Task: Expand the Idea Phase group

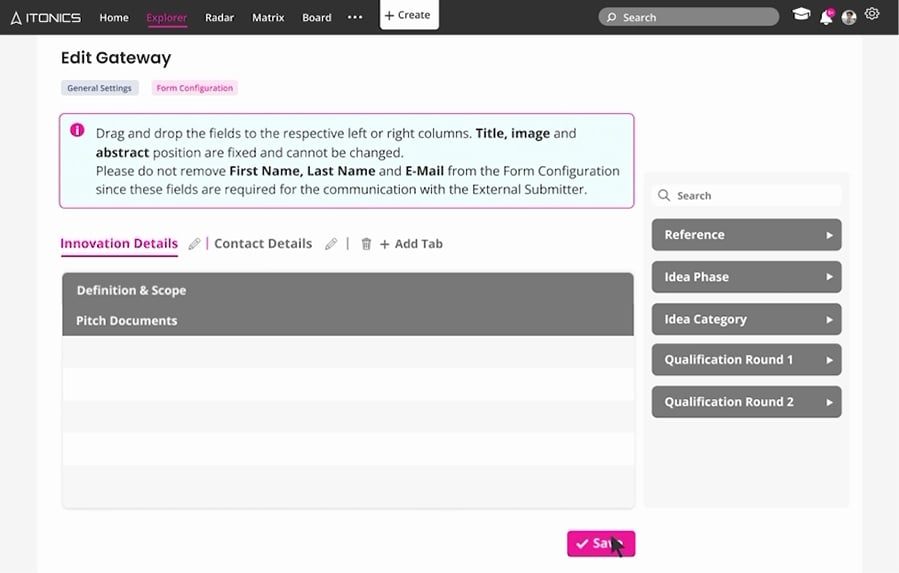Action: (746, 277)
